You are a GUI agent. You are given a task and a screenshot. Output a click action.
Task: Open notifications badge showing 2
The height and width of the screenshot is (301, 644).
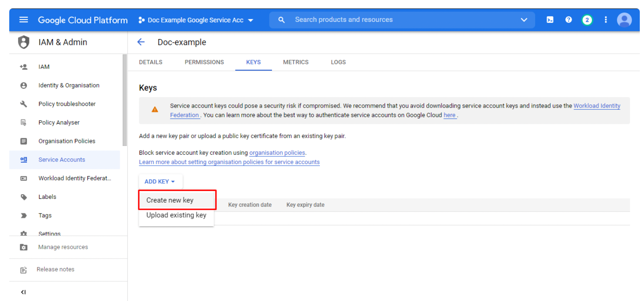587,20
